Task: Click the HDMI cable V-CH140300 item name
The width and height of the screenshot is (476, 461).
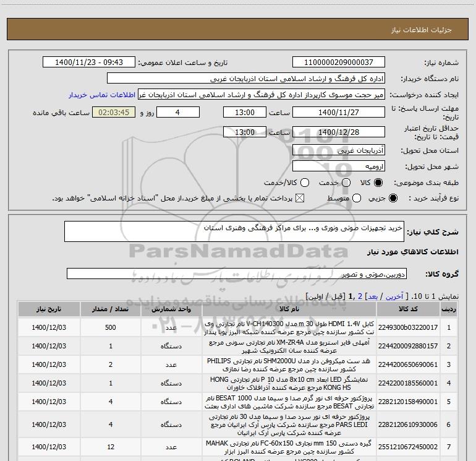Action: (289, 328)
